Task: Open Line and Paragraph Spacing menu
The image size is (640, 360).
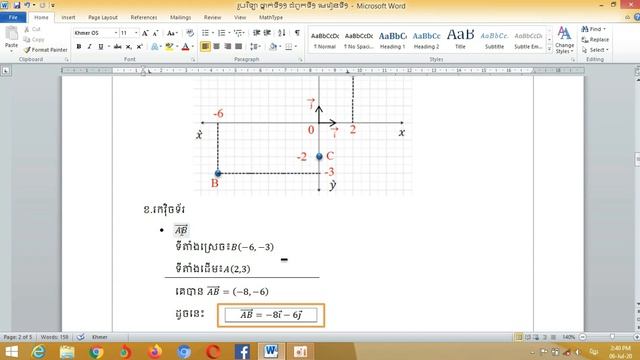Action: (255, 47)
